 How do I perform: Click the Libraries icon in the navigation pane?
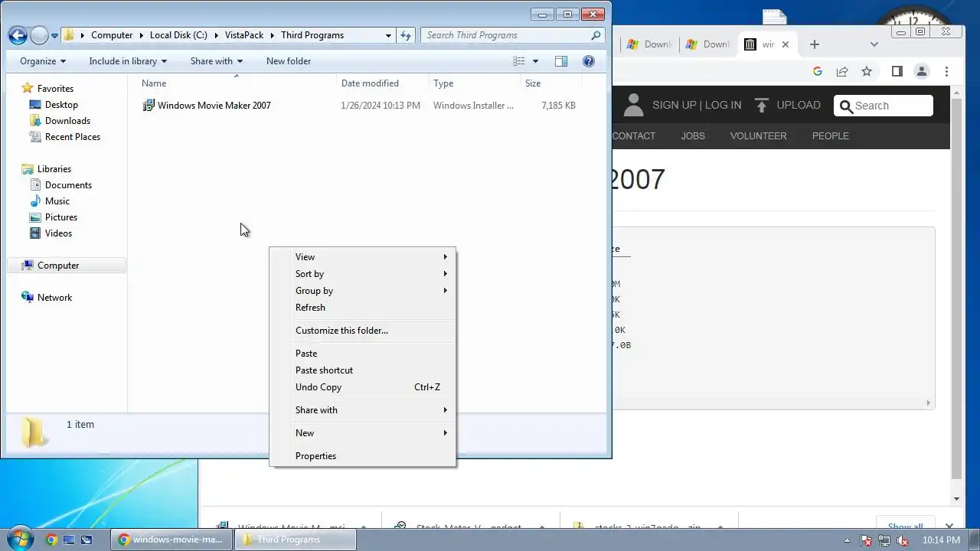click(x=28, y=169)
